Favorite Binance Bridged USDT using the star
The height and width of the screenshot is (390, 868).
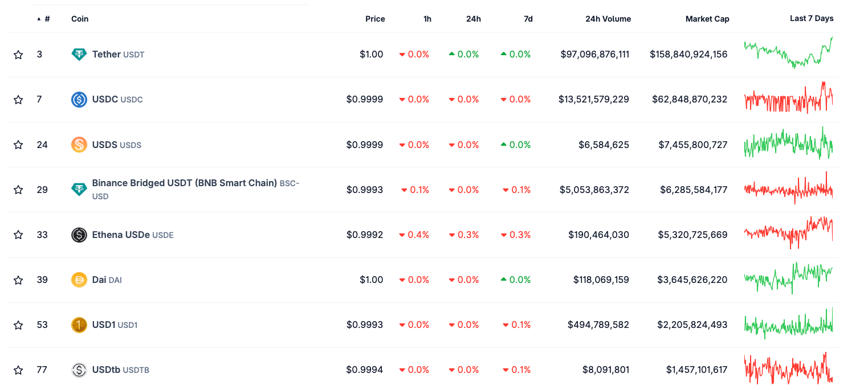[18, 190]
